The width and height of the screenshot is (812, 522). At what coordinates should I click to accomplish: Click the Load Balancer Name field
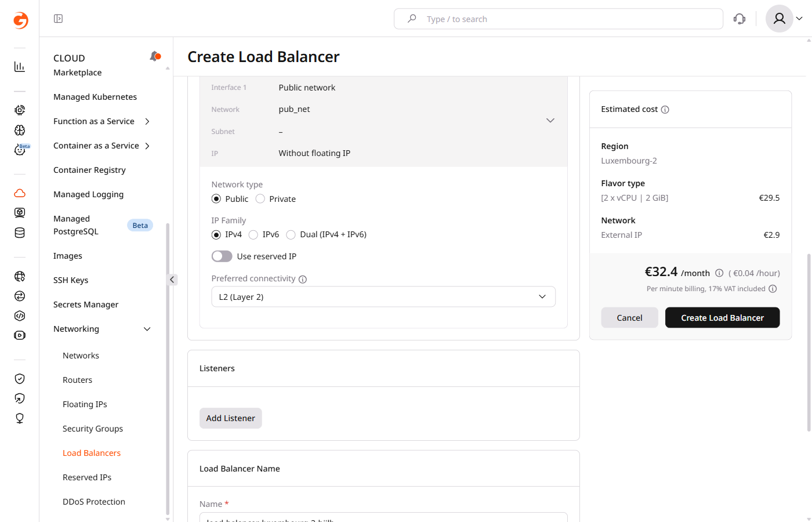click(x=383, y=517)
